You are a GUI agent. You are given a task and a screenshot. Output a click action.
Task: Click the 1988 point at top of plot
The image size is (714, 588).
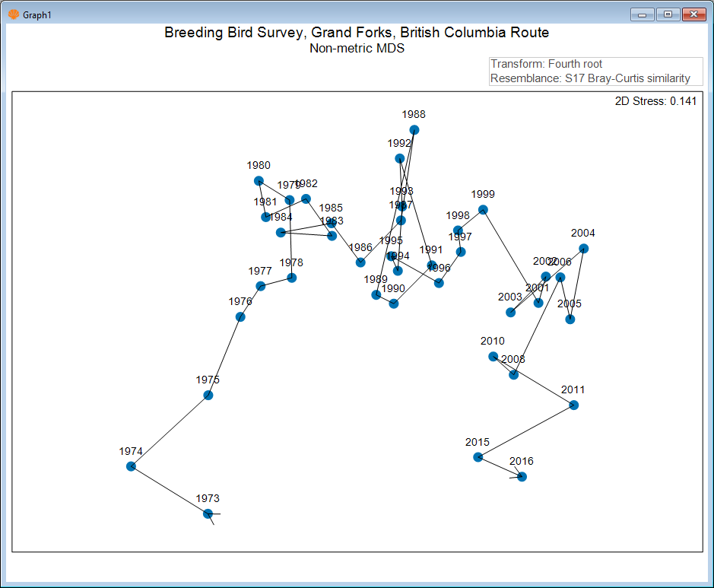tap(414, 130)
